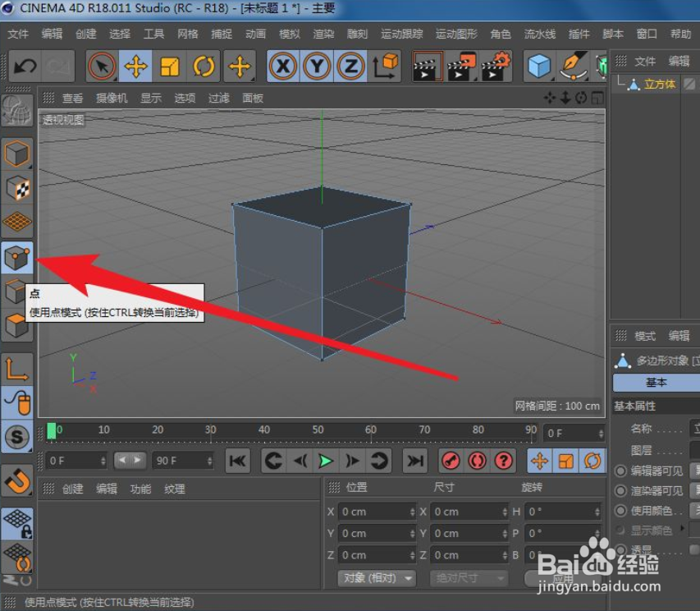Enable Snap magnet icon
The image size is (700, 611).
pos(17,481)
